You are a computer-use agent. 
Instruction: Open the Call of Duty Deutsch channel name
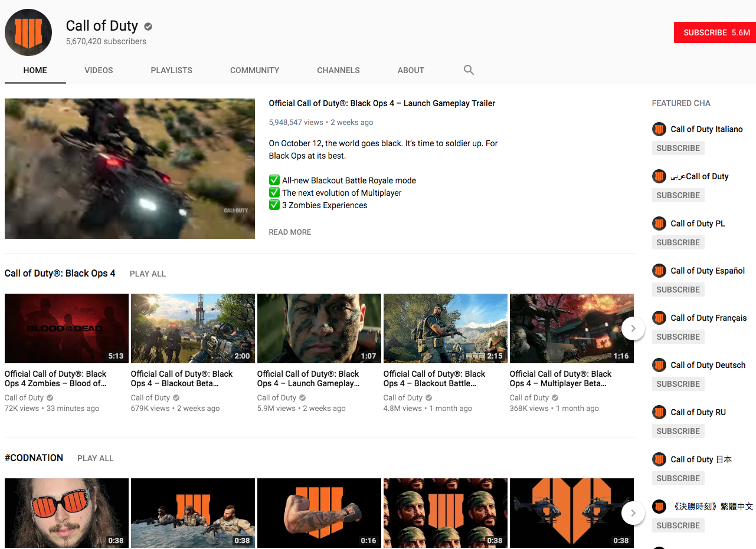pos(708,365)
